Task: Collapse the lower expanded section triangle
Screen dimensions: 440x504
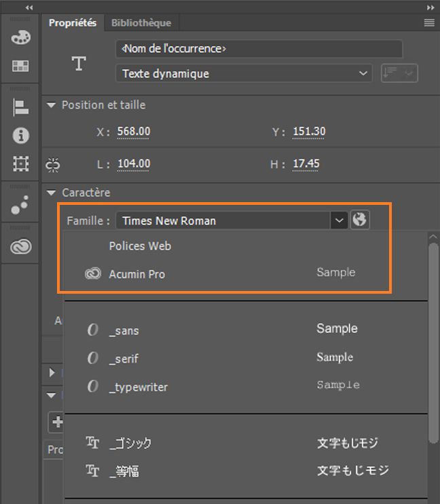Action: pyautogui.click(x=51, y=395)
